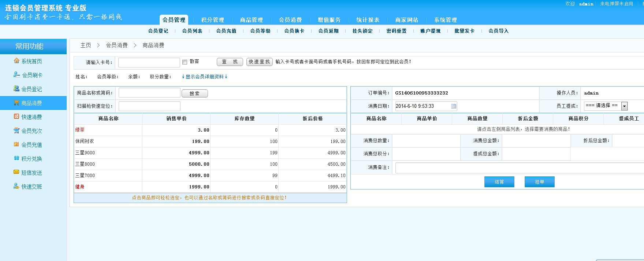This screenshot has height=261, width=644.
Task: Focus the 消费备注 text field
Action: (520, 168)
